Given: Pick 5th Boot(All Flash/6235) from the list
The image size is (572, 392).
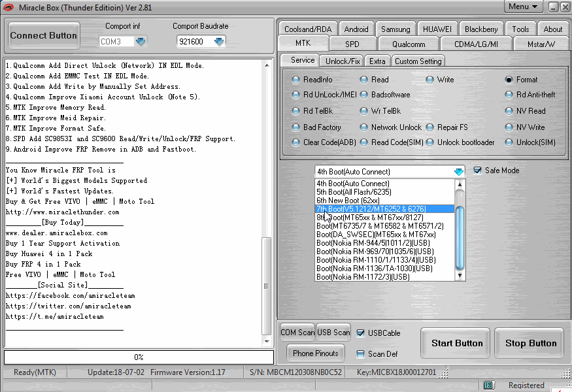Looking at the screenshot, I should pos(385,192).
